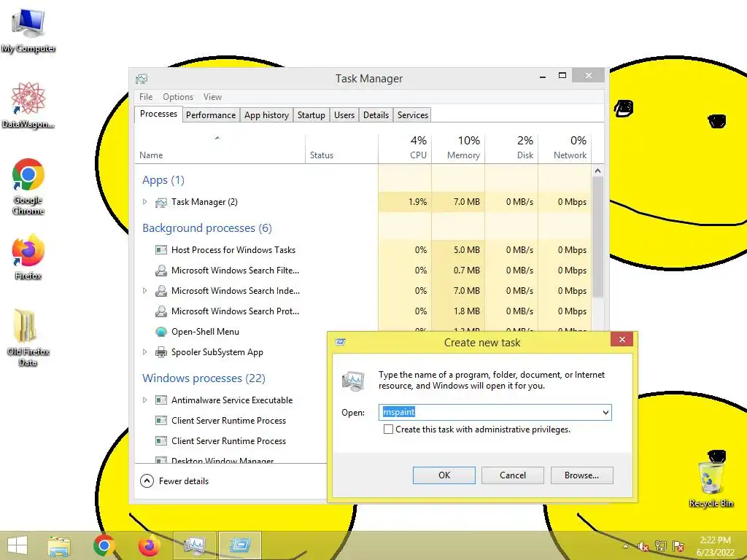Click the taskbar clock

pyautogui.click(x=715, y=546)
